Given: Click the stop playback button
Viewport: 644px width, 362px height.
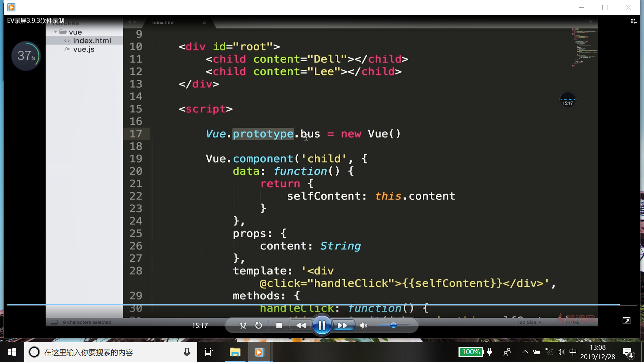Looking at the screenshot, I should pos(279,325).
